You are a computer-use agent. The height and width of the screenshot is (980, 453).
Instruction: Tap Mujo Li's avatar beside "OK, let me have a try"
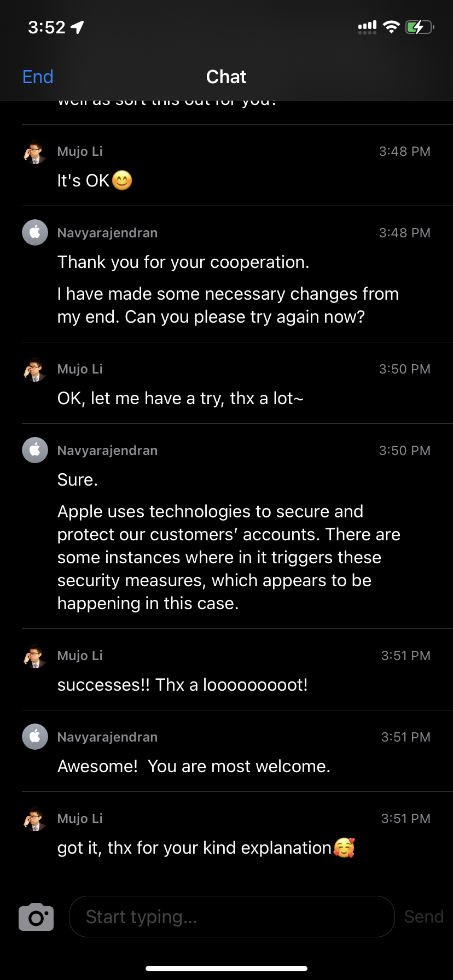pos(35,370)
